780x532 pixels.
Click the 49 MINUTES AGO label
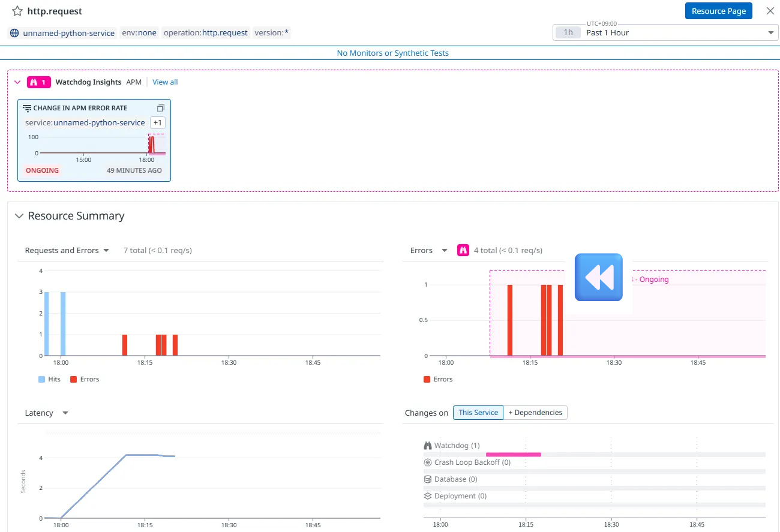(x=134, y=170)
